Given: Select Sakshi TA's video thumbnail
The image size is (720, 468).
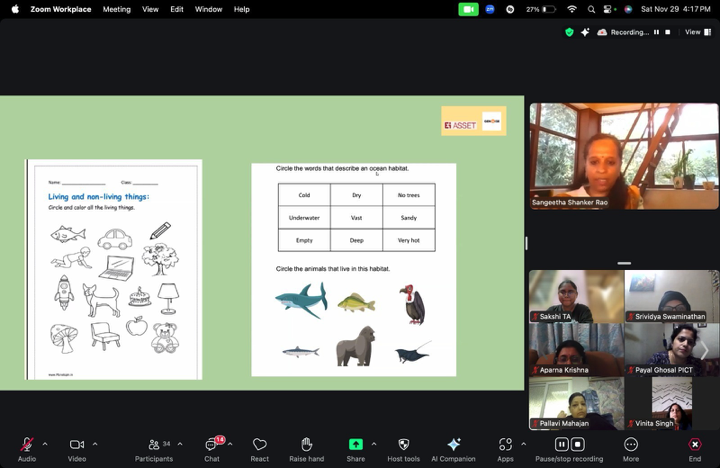Looking at the screenshot, I should tap(576, 296).
